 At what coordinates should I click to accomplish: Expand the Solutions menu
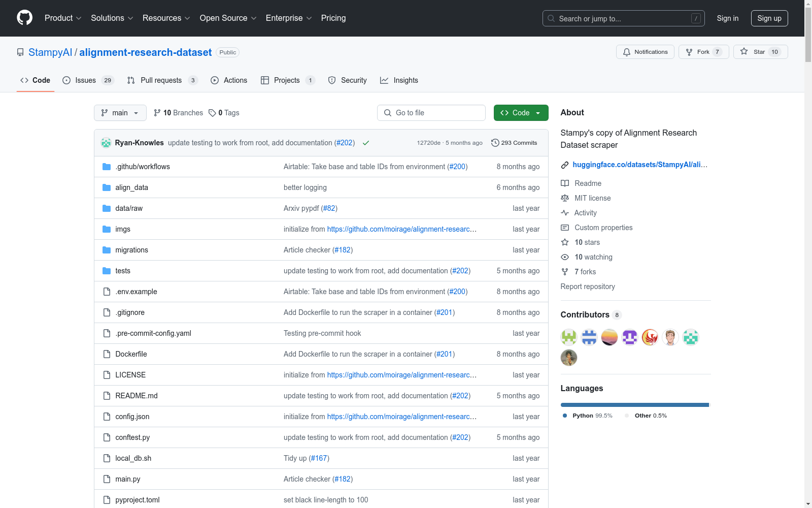[x=112, y=18]
